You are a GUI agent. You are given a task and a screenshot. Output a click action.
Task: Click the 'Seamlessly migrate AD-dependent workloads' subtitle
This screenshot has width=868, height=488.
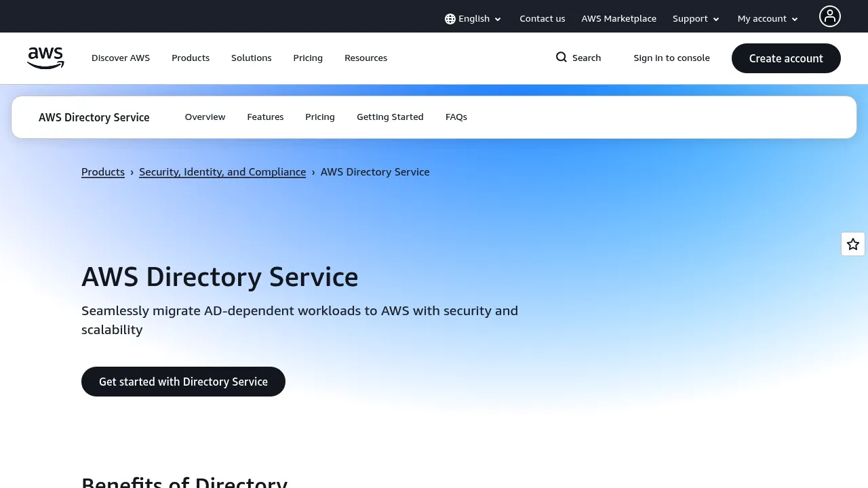tap(300, 320)
